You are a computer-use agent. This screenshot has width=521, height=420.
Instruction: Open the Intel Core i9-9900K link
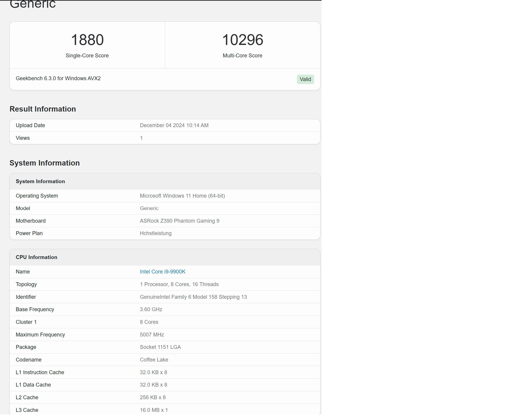click(x=163, y=272)
